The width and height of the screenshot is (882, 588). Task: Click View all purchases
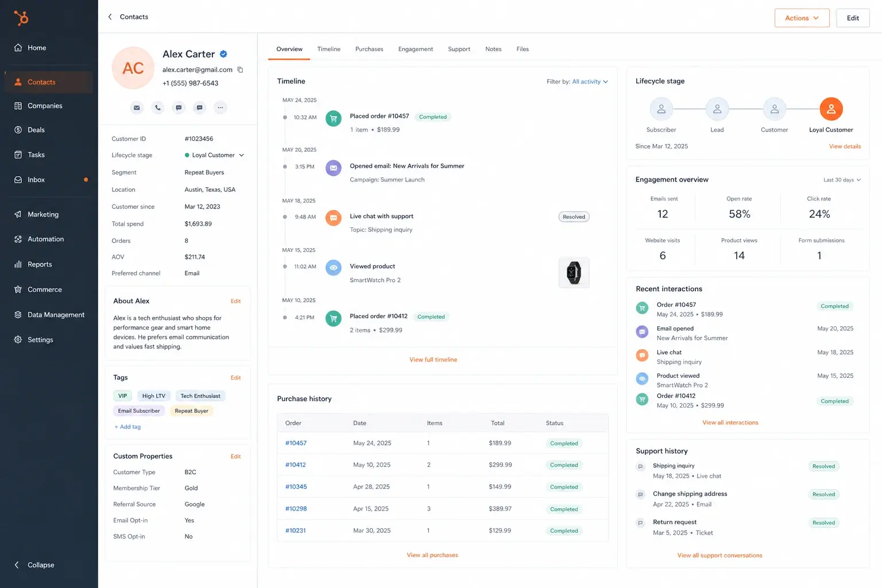click(432, 555)
